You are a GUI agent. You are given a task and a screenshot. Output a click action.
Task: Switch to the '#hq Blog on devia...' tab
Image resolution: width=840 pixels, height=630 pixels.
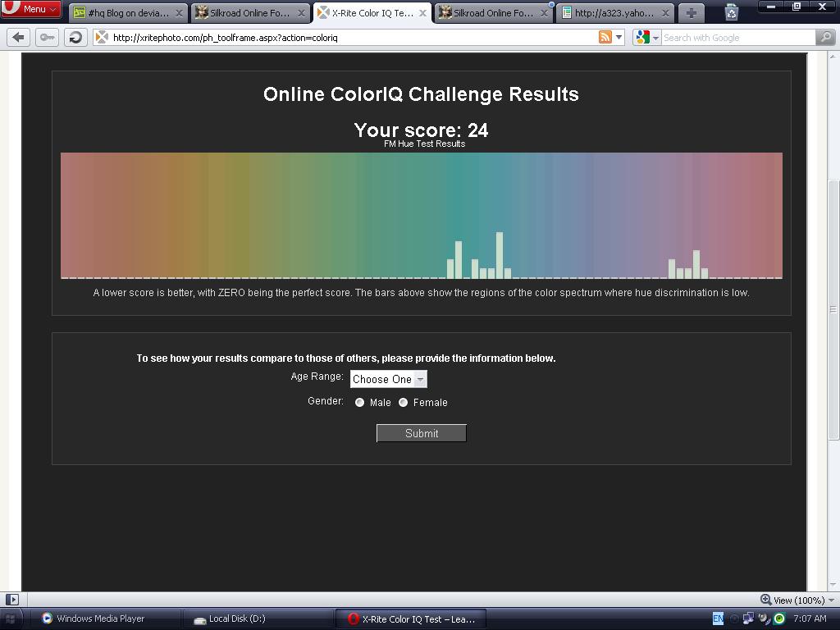pyautogui.click(x=127, y=13)
